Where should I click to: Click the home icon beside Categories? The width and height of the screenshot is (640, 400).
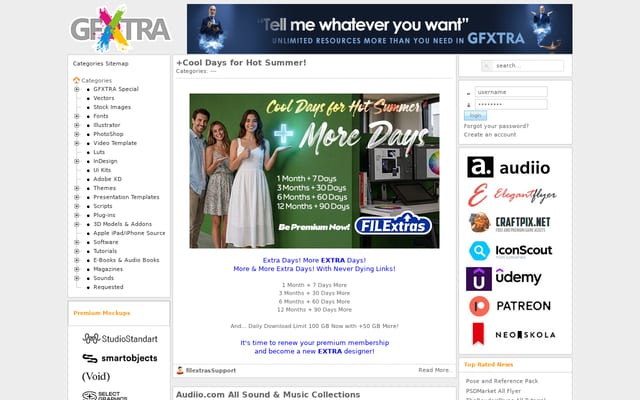pyautogui.click(x=76, y=80)
